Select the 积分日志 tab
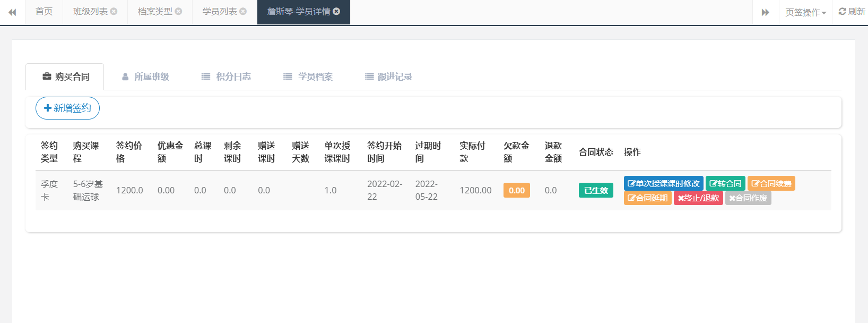The width and height of the screenshot is (868, 323). 227,76
